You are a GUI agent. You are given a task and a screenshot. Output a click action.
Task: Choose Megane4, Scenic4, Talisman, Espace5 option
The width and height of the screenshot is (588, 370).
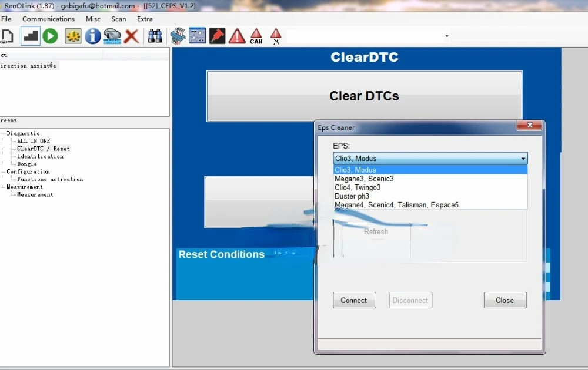[430, 204]
